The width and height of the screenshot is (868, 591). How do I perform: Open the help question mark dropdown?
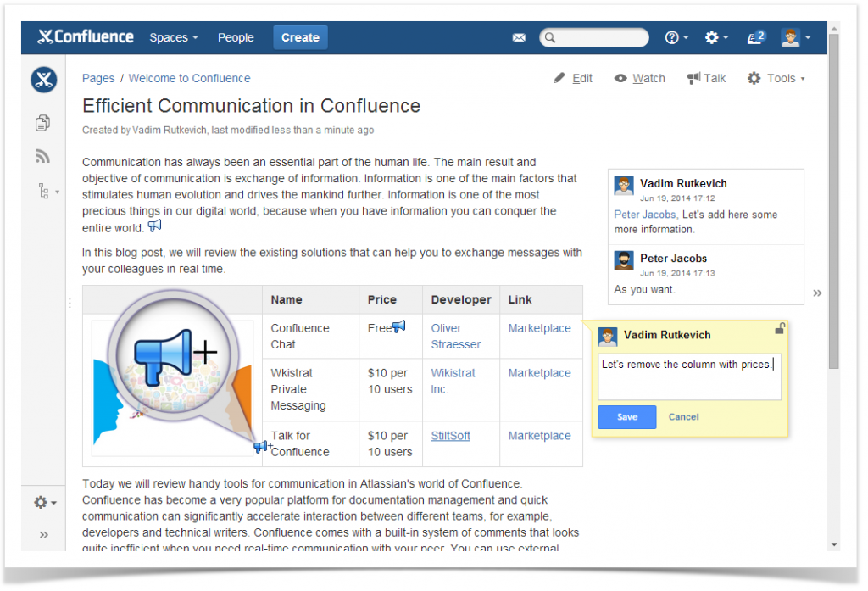[672, 37]
